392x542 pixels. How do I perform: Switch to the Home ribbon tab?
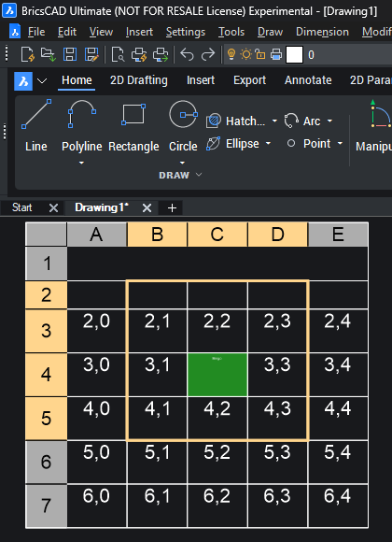tap(77, 80)
